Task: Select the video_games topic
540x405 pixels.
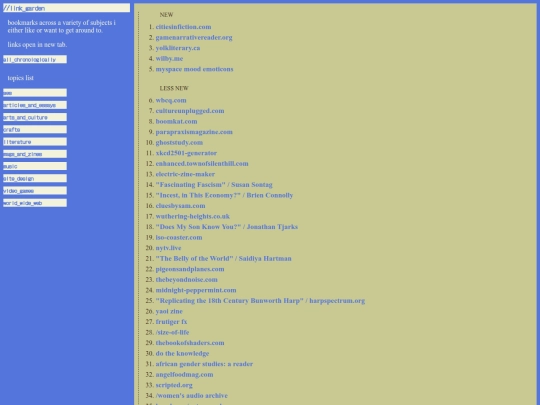Action: 35,190
